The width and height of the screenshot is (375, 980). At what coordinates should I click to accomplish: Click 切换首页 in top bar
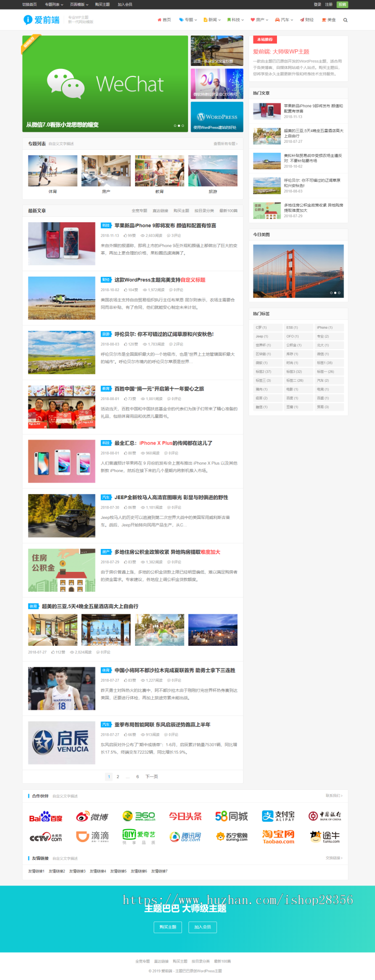pos(29,4)
